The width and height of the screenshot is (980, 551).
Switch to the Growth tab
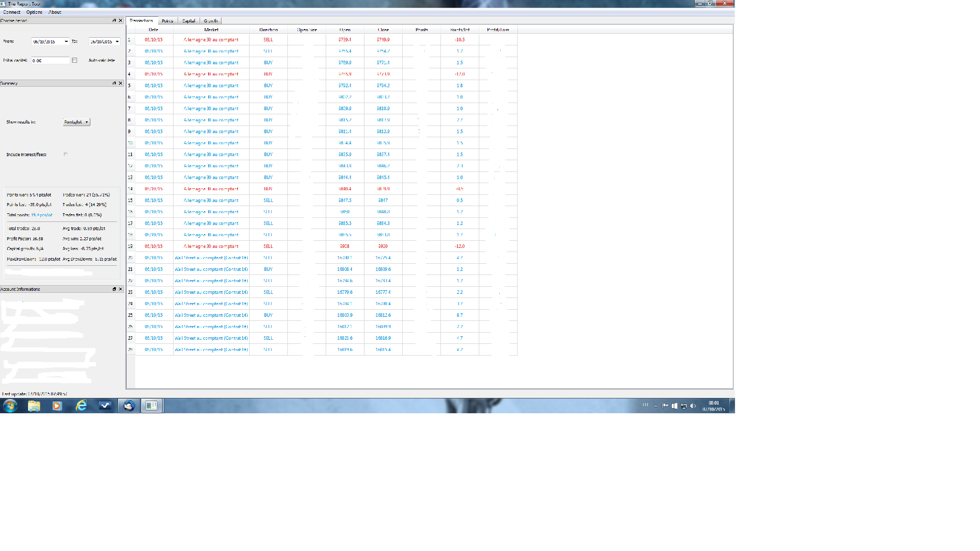point(211,21)
